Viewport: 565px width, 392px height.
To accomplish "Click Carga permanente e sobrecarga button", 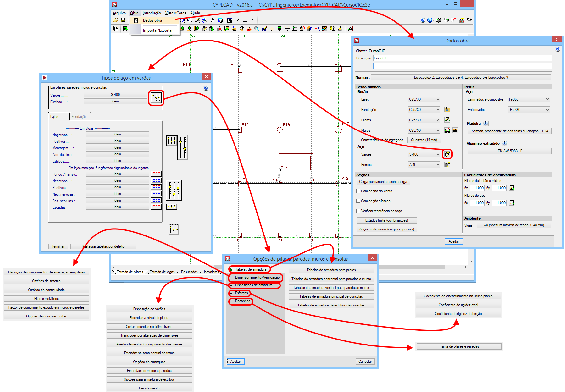I will click(383, 182).
